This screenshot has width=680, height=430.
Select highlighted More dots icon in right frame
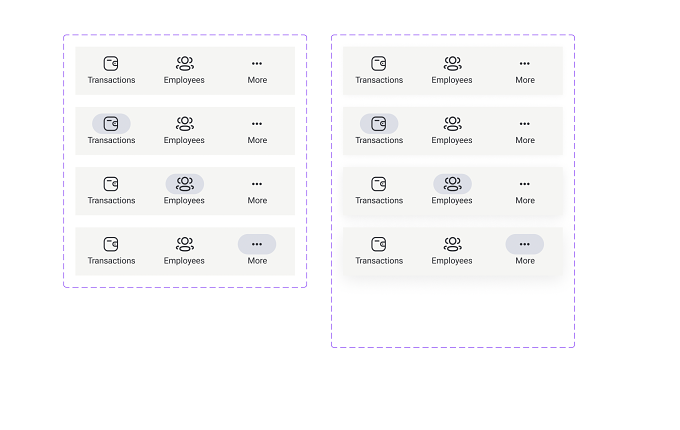click(525, 244)
